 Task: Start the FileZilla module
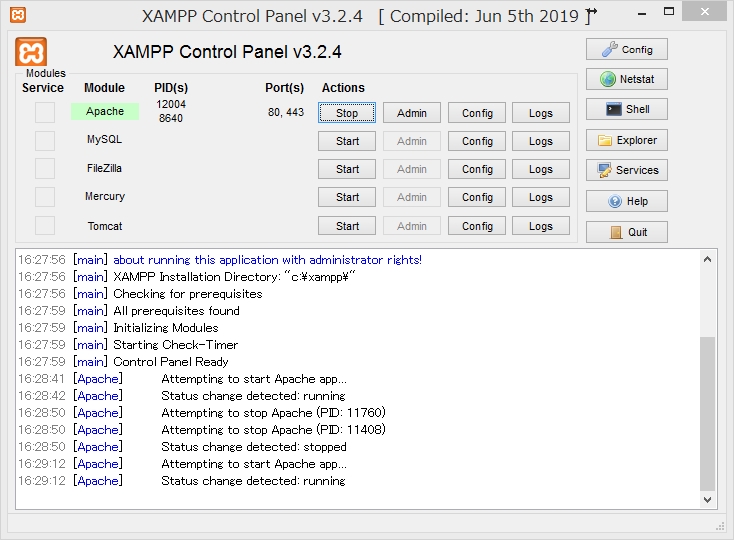point(347,169)
